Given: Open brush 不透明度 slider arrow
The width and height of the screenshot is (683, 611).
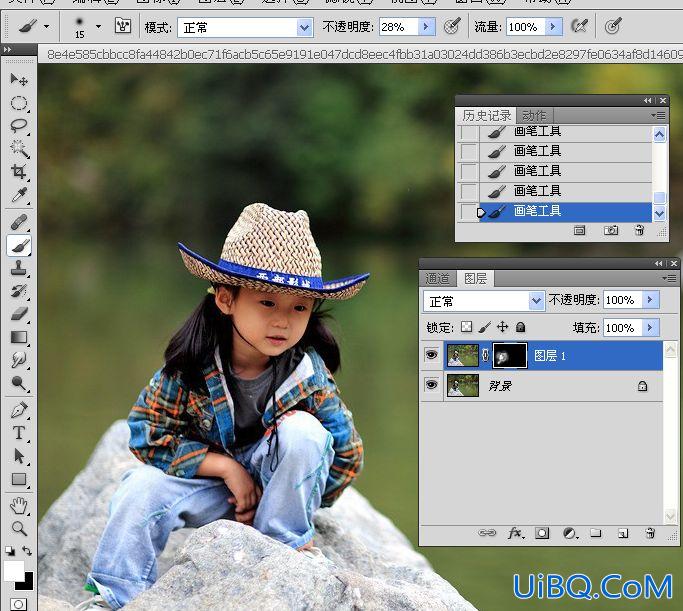Looking at the screenshot, I should (x=426, y=27).
